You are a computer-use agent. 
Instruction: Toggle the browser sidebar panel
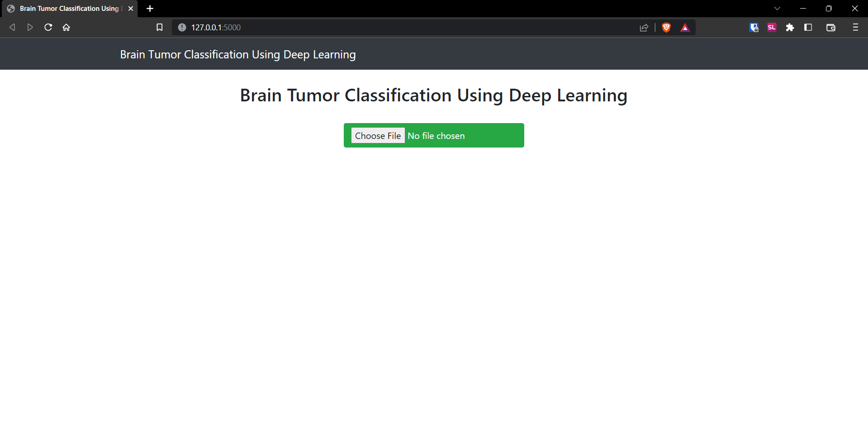click(808, 27)
